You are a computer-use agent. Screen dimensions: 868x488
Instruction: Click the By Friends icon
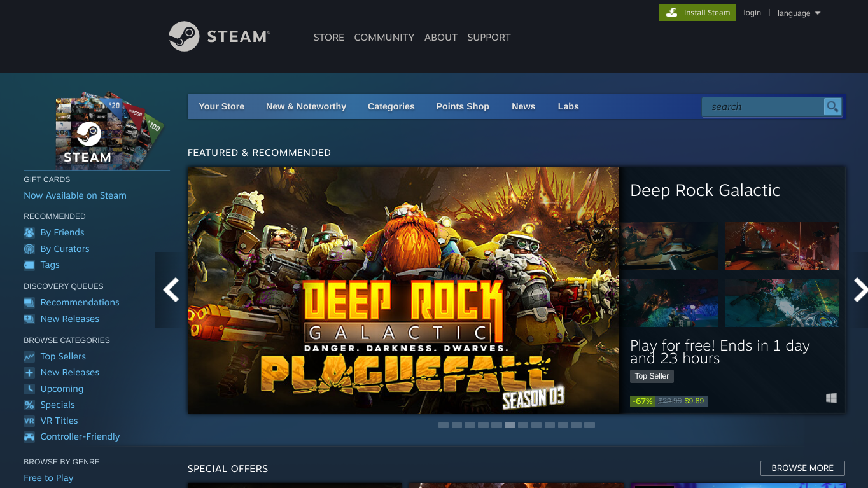pos(29,232)
